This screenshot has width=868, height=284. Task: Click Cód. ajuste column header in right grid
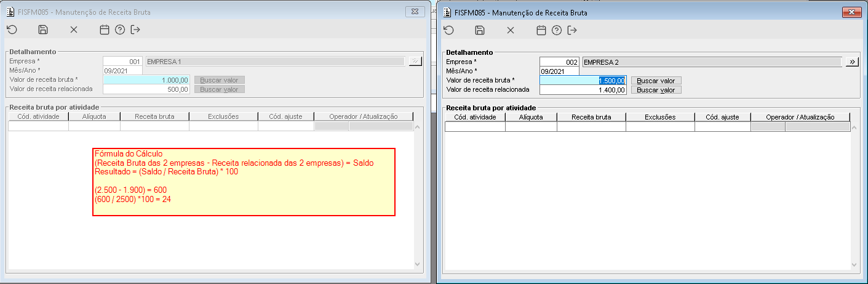[723, 116]
